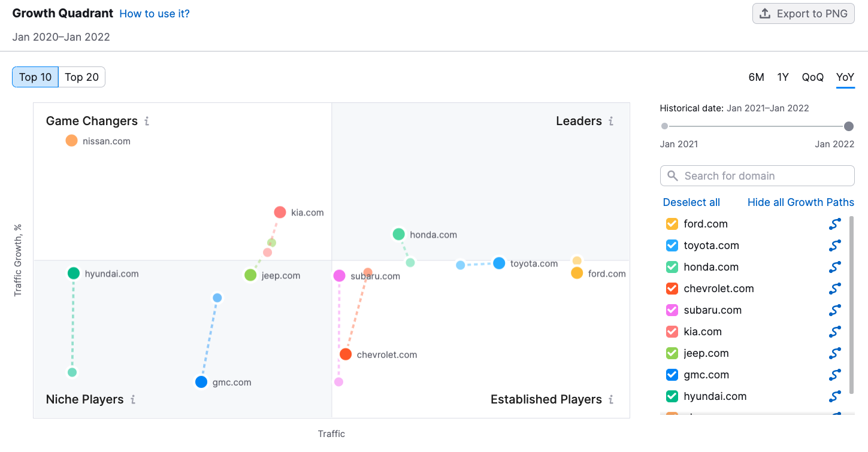Screen dimensions: 868x452
Task: Click the growth path icon next to ford.com
Action: pos(835,224)
